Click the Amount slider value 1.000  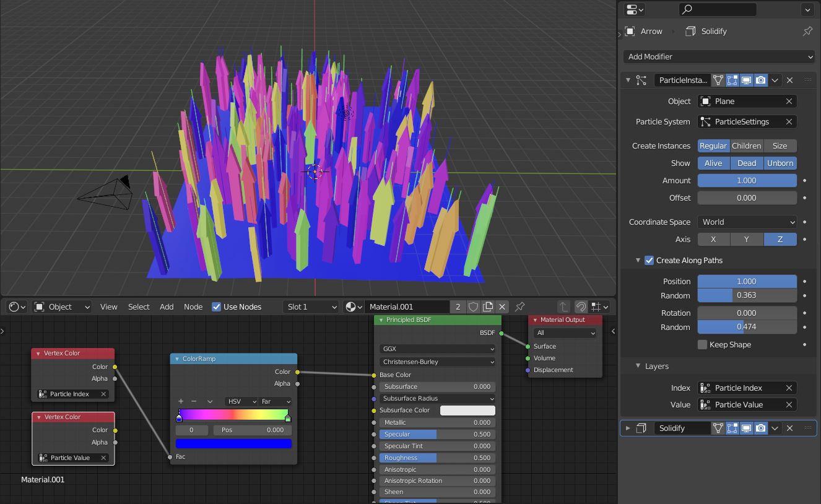tap(747, 180)
